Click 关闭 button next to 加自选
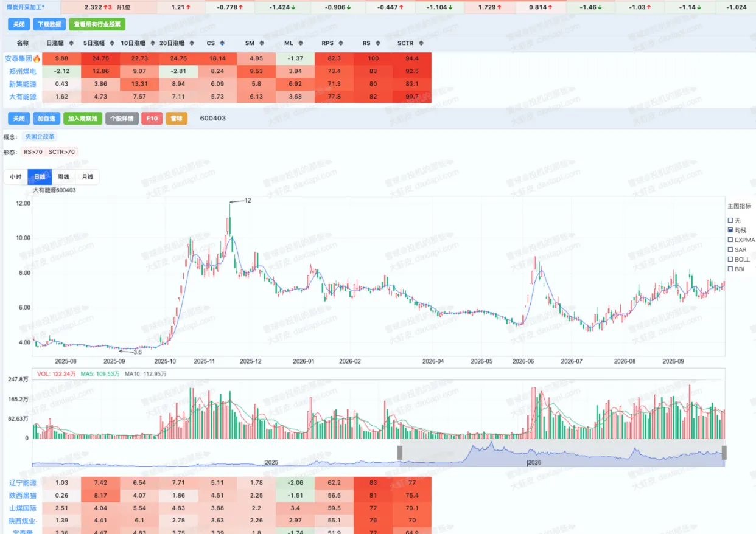The image size is (756, 534). (19, 118)
